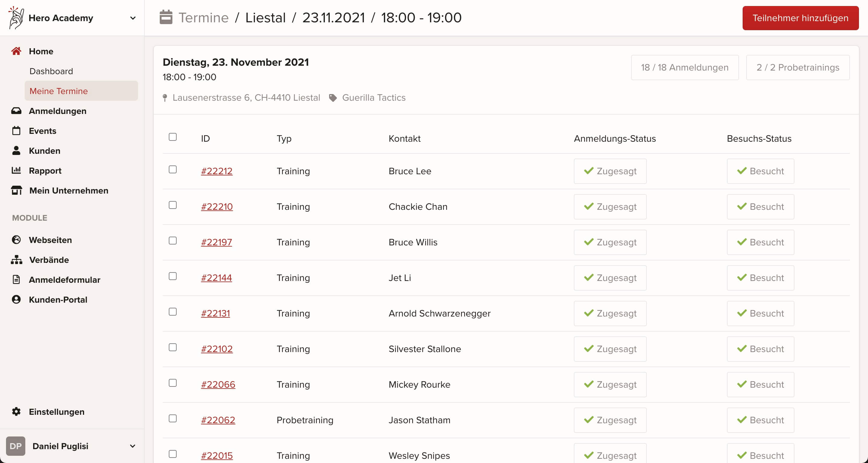868x463 pixels.
Task: Go to the Anmeldungen menu entry
Action: tap(58, 111)
